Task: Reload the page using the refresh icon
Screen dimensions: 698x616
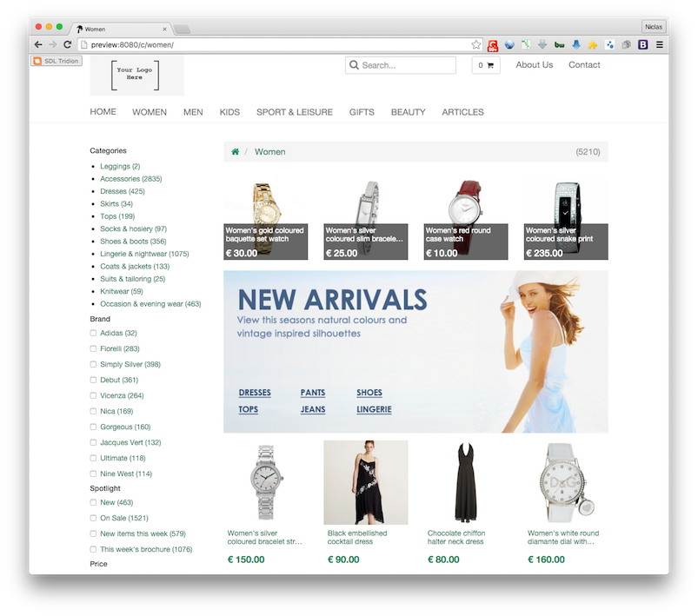Action: pos(67,44)
